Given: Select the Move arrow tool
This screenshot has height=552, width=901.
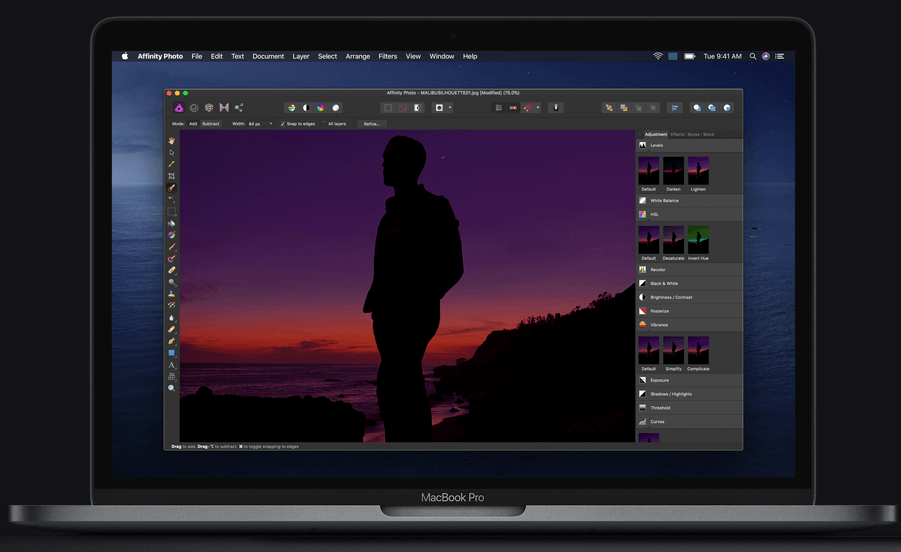Looking at the screenshot, I should 171,153.
